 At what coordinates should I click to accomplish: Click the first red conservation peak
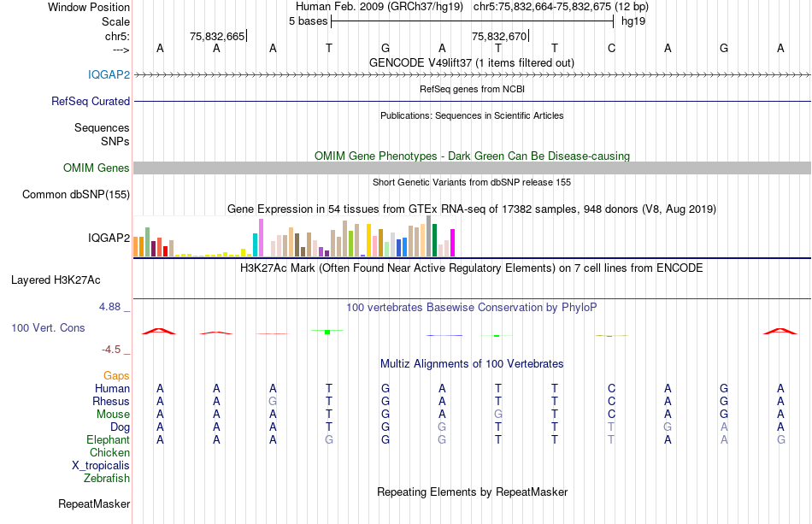tap(159, 331)
